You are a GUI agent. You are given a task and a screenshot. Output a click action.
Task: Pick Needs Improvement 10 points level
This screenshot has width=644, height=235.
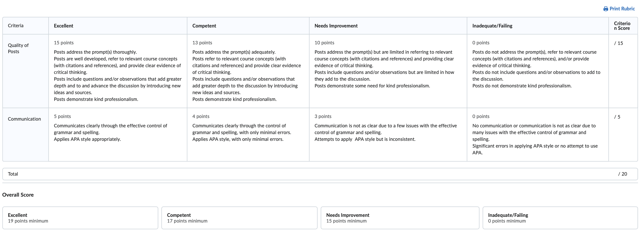click(x=388, y=71)
